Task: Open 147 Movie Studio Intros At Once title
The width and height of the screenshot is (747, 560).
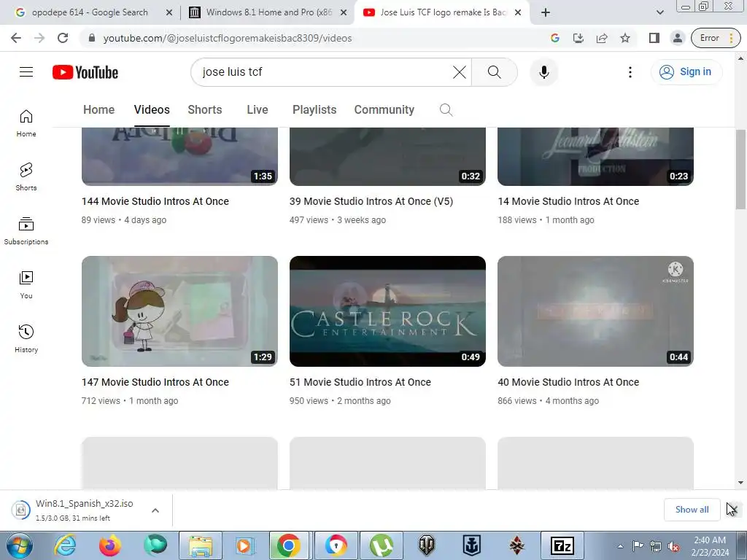Action: pyautogui.click(x=155, y=382)
